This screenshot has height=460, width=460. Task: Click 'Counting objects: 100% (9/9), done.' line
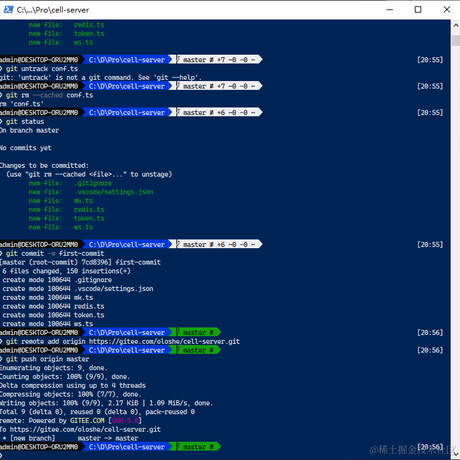(x=65, y=377)
